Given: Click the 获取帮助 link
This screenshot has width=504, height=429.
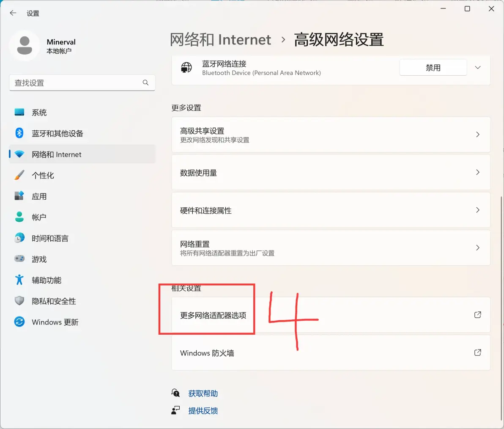Looking at the screenshot, I should click(x=203, y=393).
